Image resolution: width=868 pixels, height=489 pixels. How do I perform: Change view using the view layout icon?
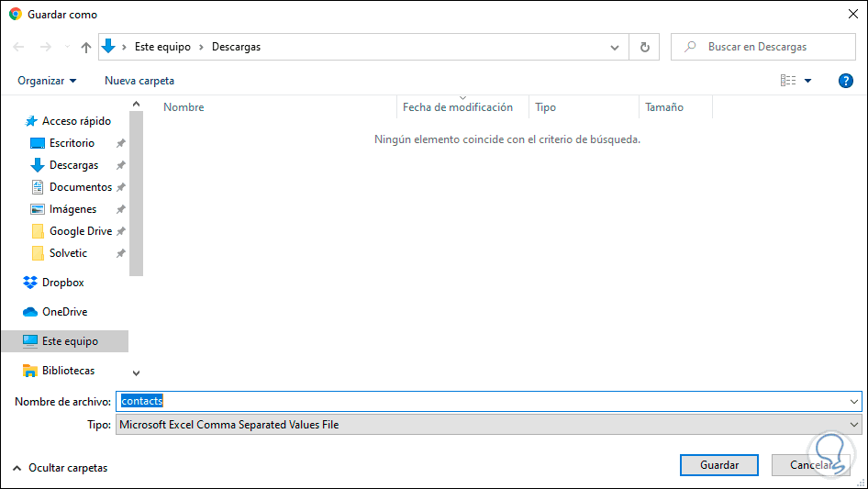click(x=788, y=81)
